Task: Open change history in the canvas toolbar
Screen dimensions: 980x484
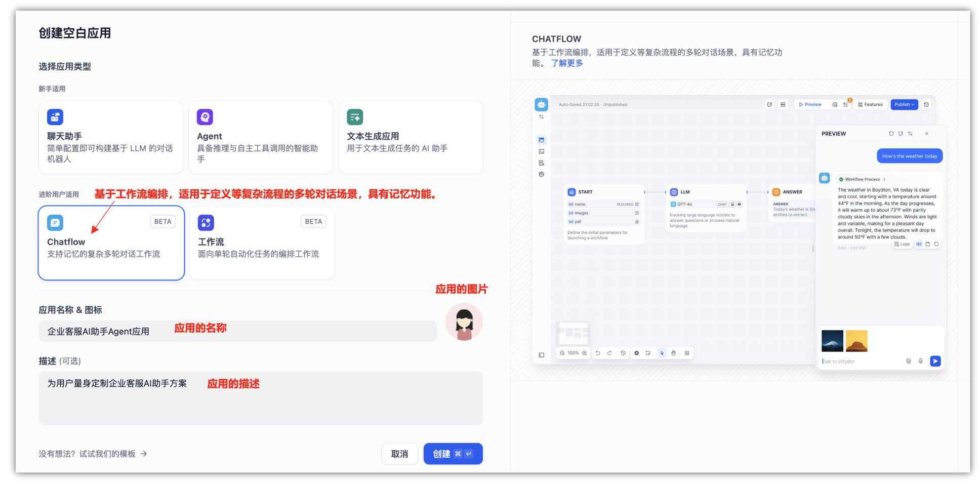Action: pyautogui.click(x=623, y=353)
